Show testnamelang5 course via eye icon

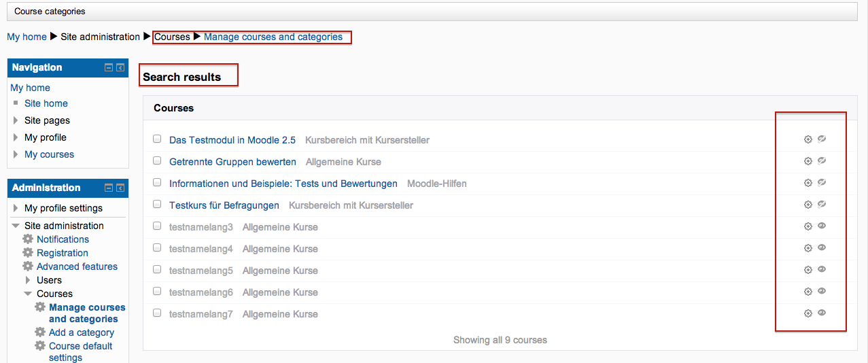(822, 270)
